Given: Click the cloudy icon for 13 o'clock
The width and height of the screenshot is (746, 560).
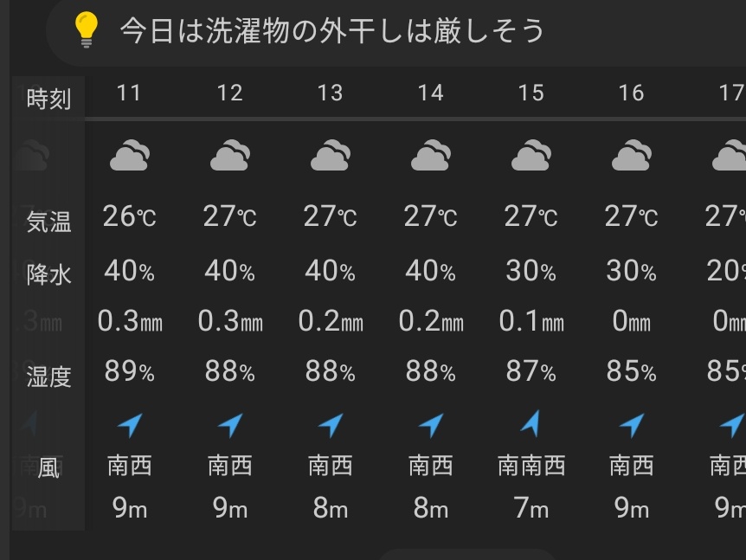Looking at the screenshot, I should click(331, 155).
